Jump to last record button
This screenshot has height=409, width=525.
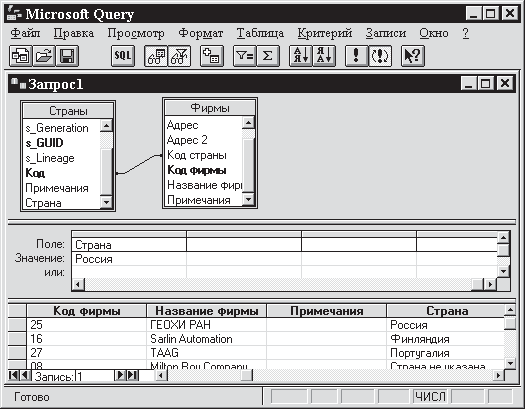132,375
